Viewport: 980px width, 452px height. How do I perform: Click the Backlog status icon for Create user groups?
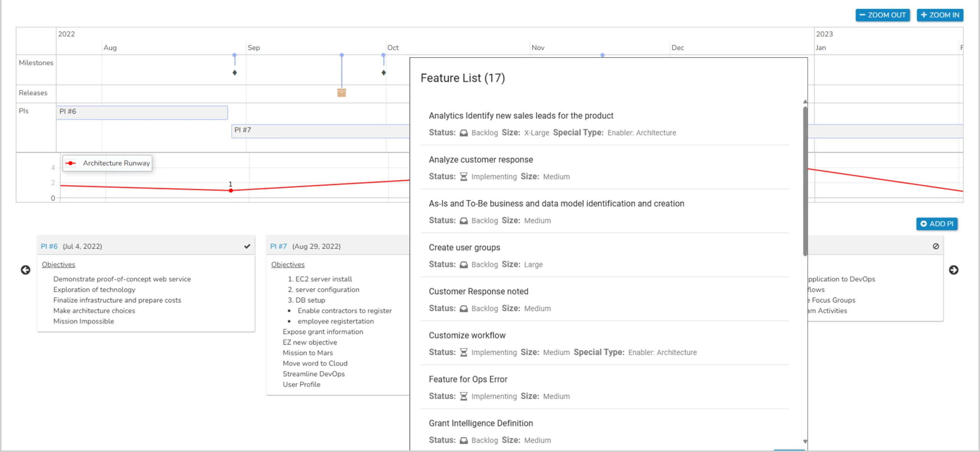pyautogui.click(x=464, y=265)
